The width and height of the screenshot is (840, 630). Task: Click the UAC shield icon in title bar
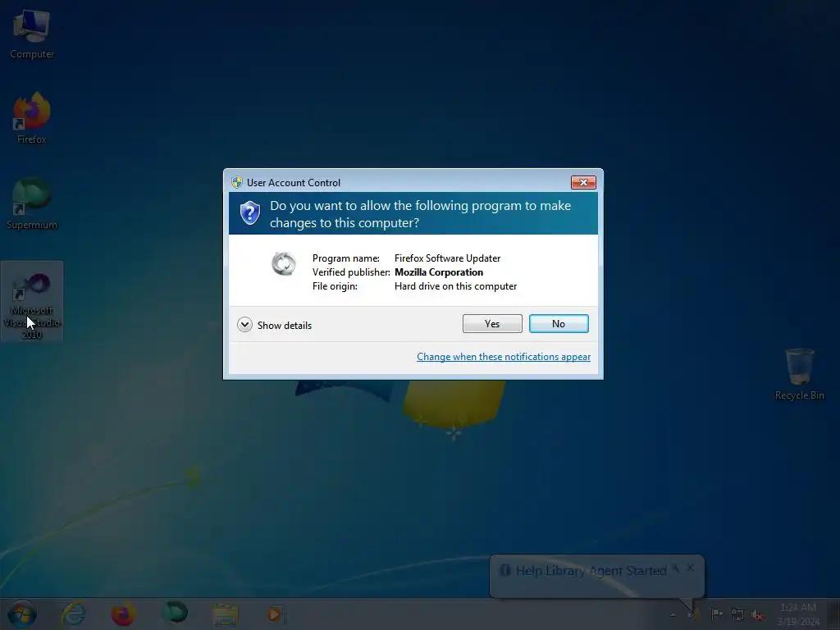(x=237, y=182)
